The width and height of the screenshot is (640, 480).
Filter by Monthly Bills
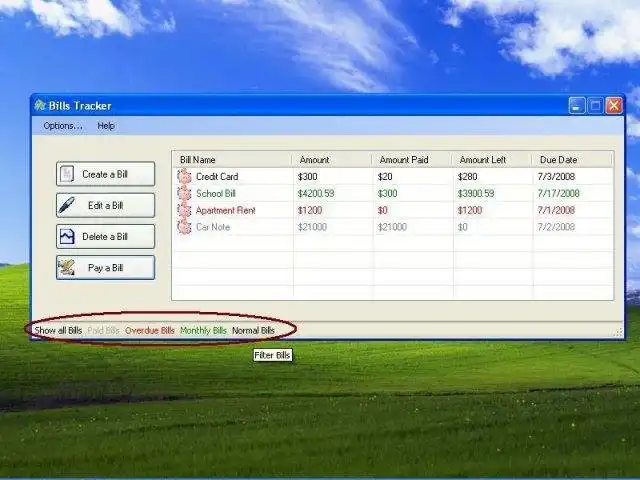[203, 330]
